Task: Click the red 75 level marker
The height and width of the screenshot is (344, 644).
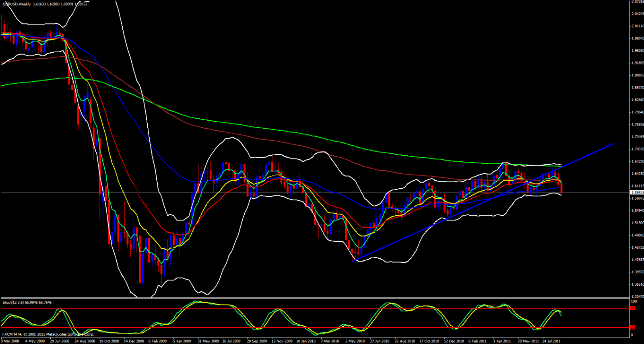Action: pos(632,308)
